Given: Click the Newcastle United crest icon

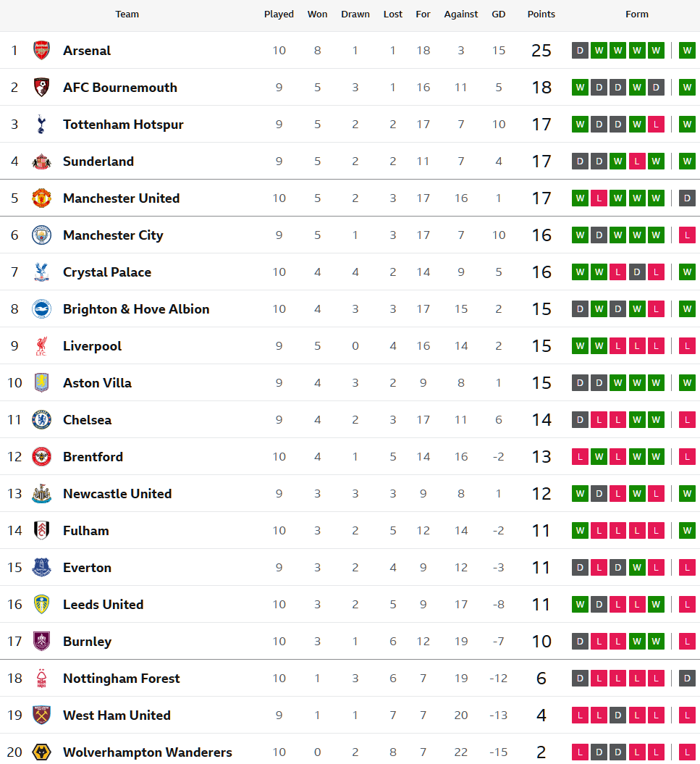Looking at the screenshot, I should coord(41,494).
